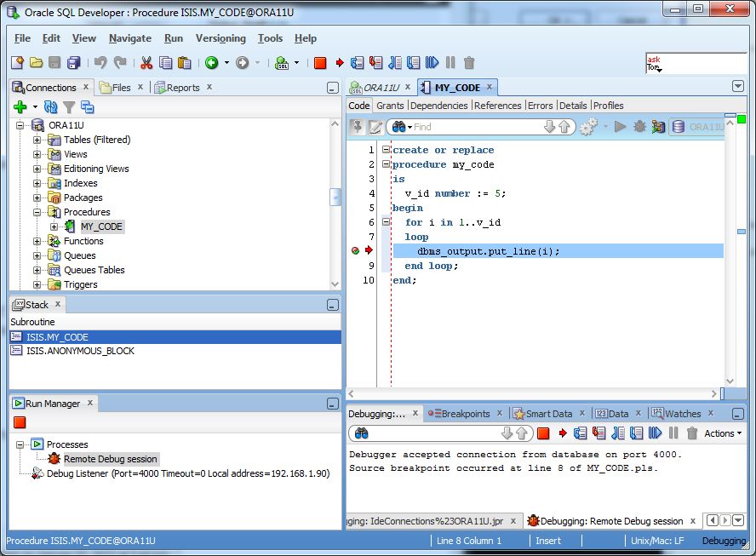Open SQL Worksheet icon in main toolbar
This screenshot has height=556, width=756.
(x=282, y=63)
